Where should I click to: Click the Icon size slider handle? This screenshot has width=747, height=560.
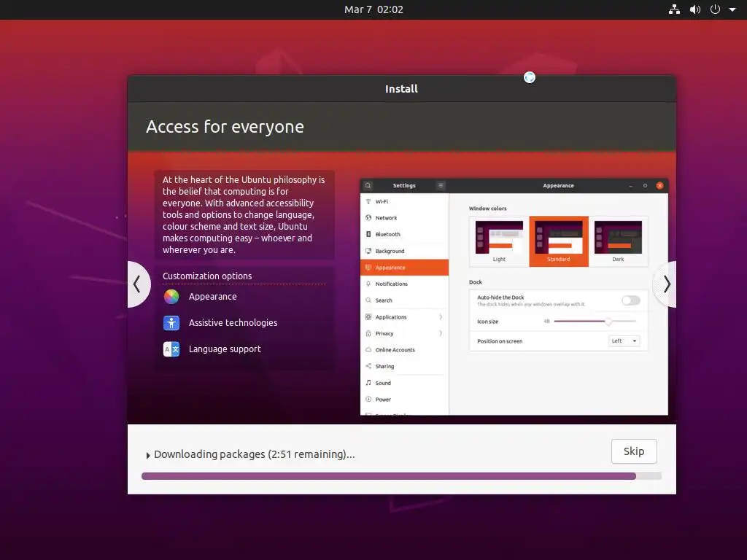point(608,322)
